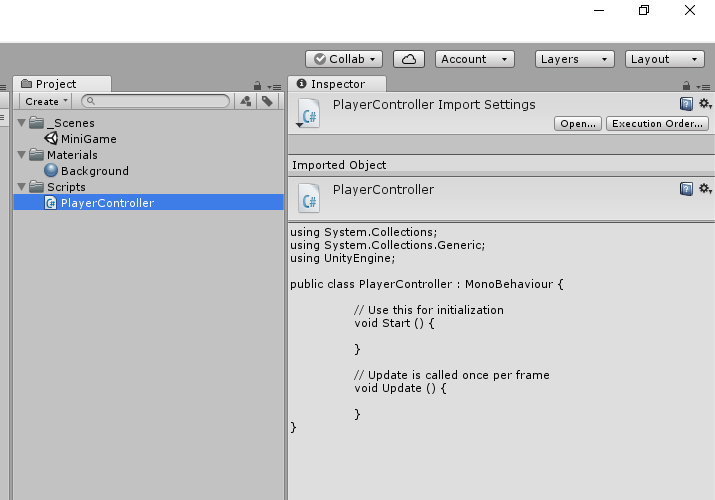Click the MiniGame Unity scene icon

[51, 138]
